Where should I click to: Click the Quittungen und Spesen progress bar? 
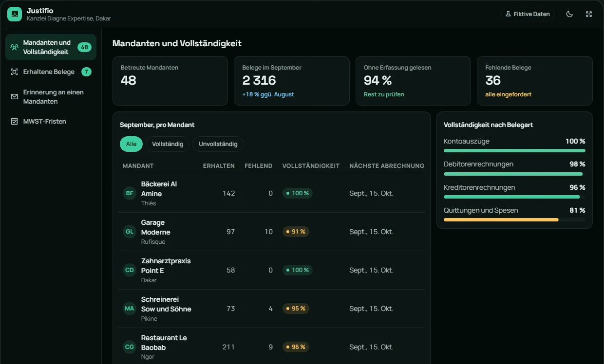(514, 220)
